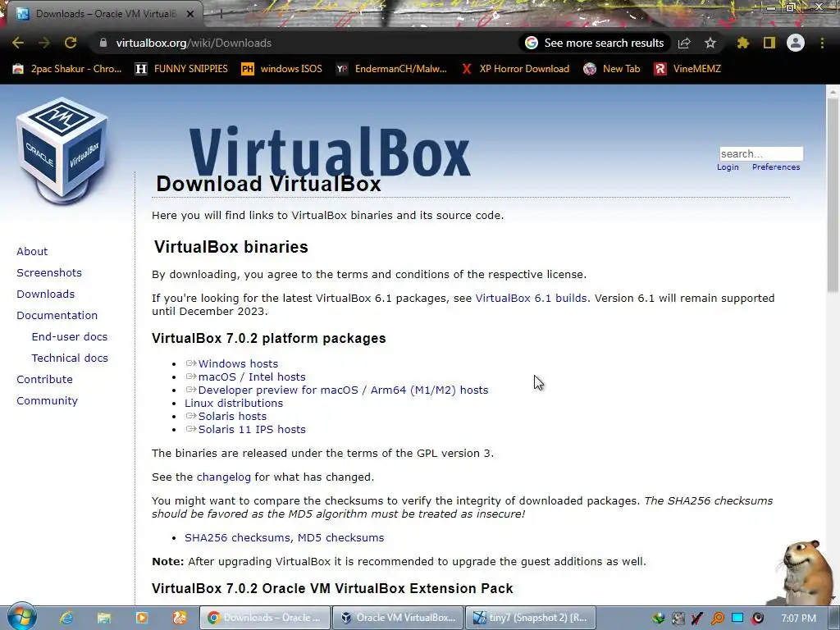Click the Login link
The height and width of the screenshot is (630, 840).
pos(728,167)
